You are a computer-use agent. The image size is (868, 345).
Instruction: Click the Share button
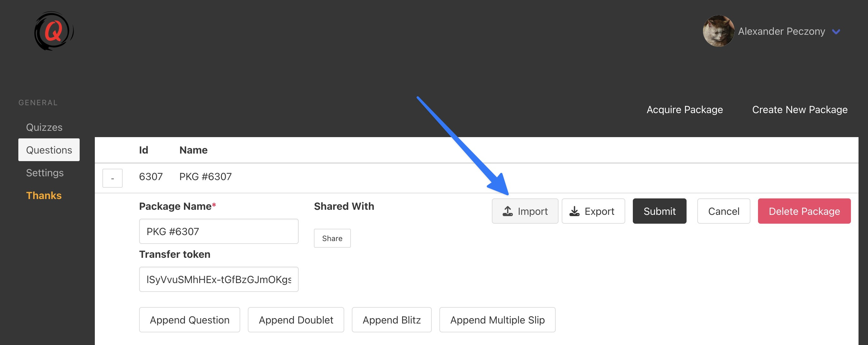pos(332,238)
